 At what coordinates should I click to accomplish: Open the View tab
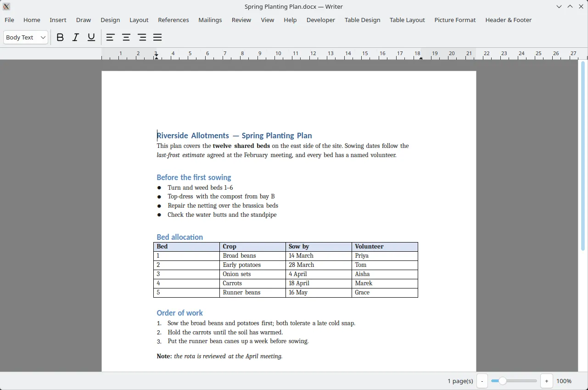(268, 20)
